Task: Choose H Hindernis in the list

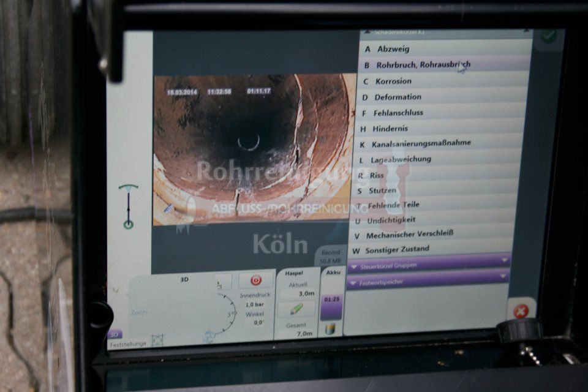Action: coord(439,129)
